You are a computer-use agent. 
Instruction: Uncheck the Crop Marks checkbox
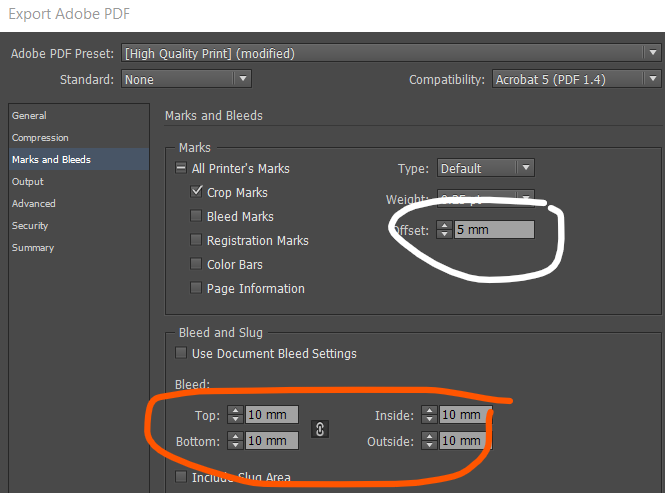[197, 193]
